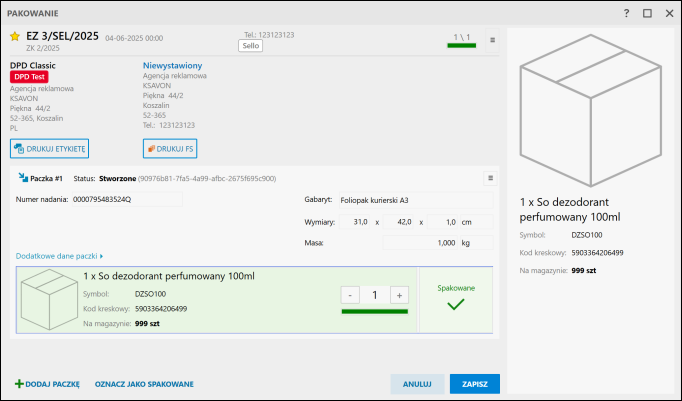Click the dimension field 42,0
The height and width of the screenshot is (401, 682).
[x=398, y=222]
